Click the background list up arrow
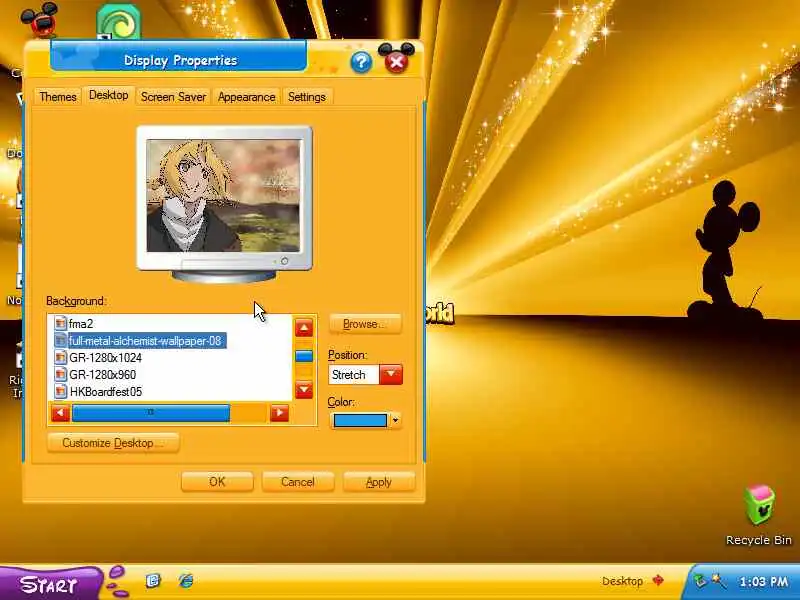This screenshot has width=800, height=600. pos(304,328)
